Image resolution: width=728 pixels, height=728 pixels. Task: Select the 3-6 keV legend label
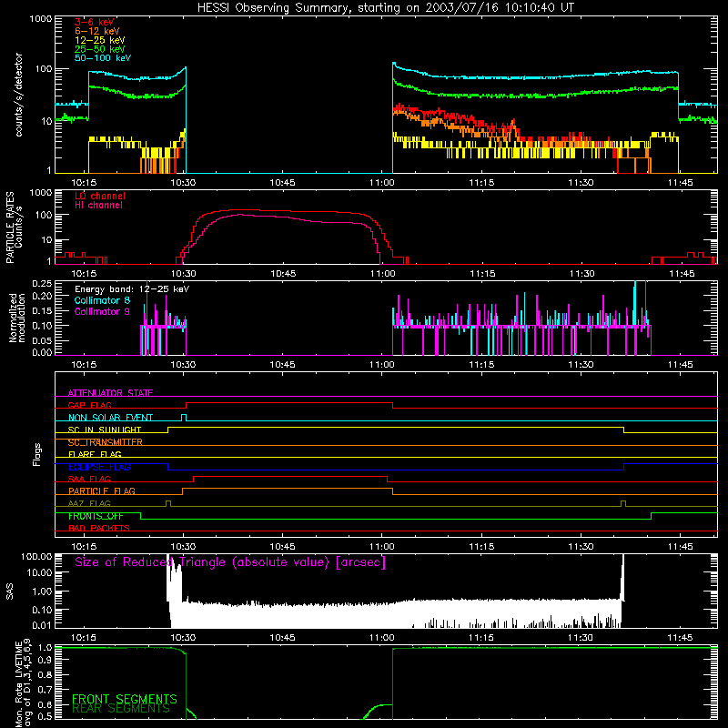pyautogui.click(x=95, y=22)
